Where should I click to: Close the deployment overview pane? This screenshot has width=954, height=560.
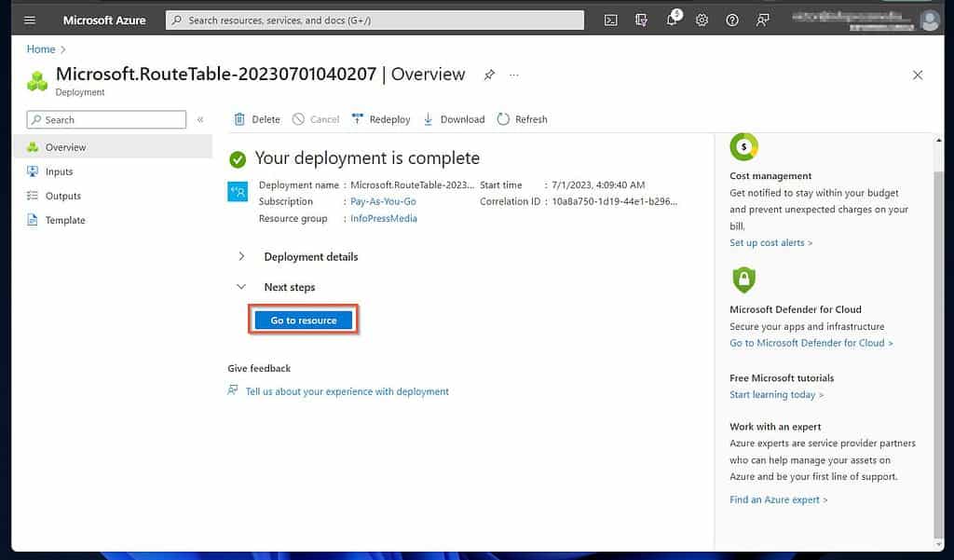918,75
